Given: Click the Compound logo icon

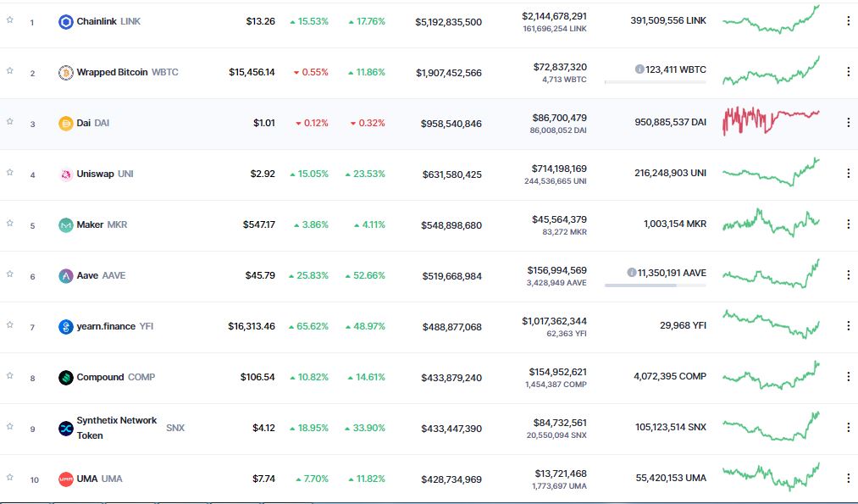Looking at the screenshot, I should tap(65, 376).
